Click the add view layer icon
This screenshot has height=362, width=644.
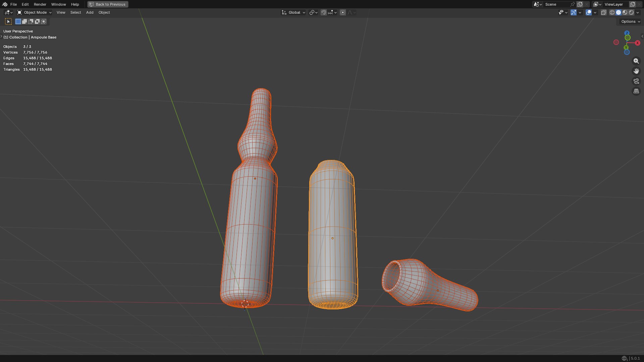tap(633, 4)
